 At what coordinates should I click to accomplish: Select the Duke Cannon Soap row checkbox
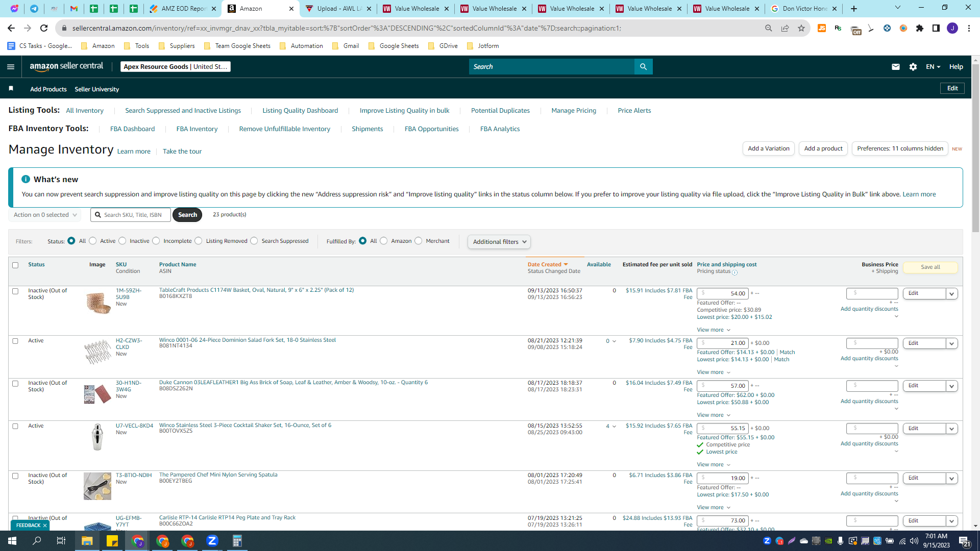tap(15, 384)
